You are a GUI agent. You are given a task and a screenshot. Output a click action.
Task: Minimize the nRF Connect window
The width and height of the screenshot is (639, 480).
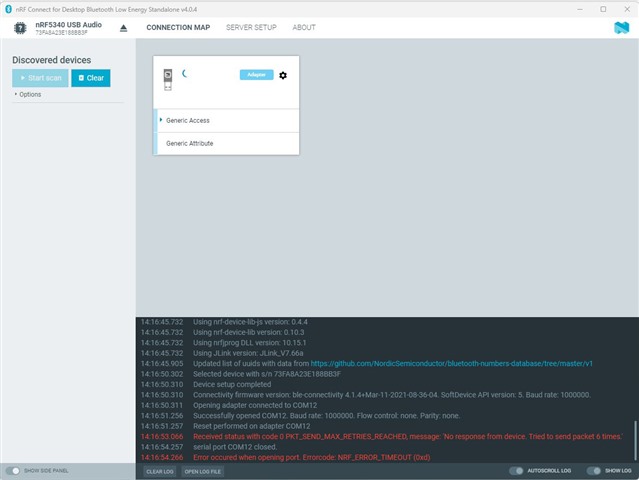(x=580, y=9)
